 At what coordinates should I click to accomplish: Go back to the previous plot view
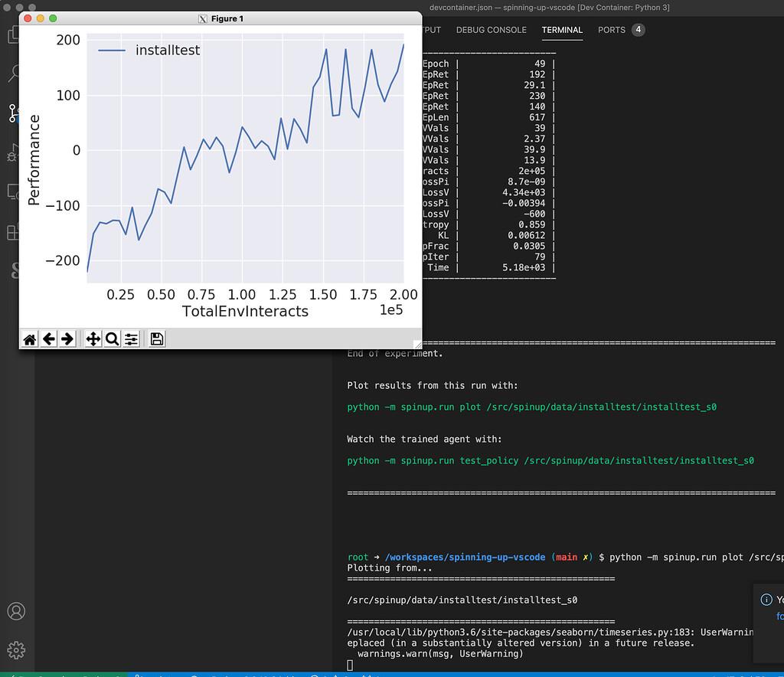(47, 338)
